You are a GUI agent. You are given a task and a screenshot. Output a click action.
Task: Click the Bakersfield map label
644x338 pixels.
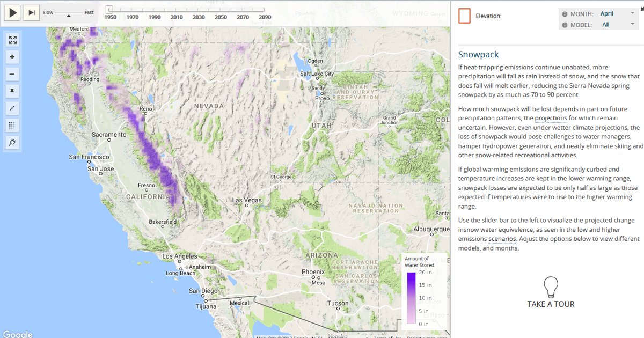[163, 222]
